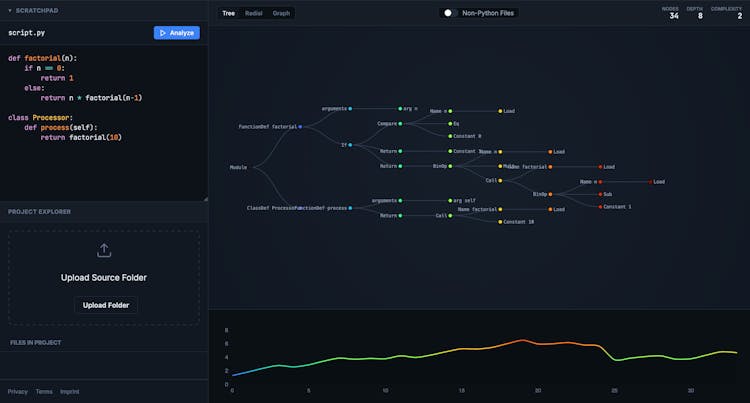Select the If node in the tree
This screenshot has width=750, height=403.
point(349,145)
